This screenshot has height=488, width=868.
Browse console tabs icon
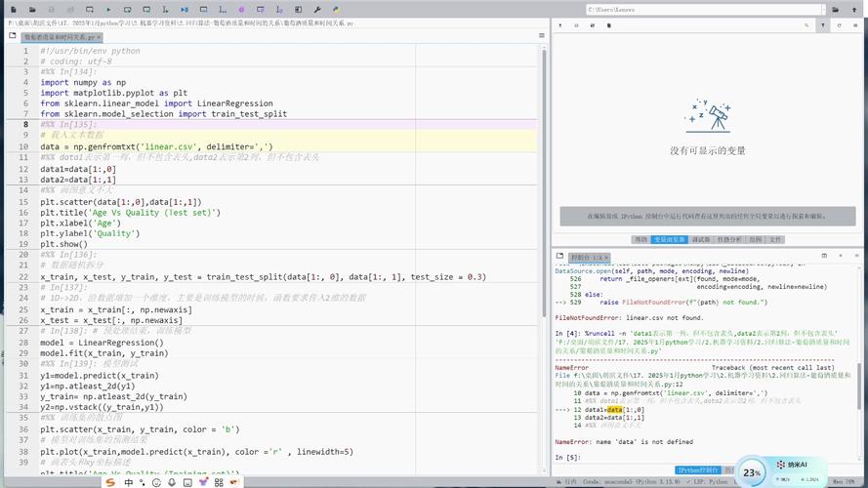click(x=559, y=256)
